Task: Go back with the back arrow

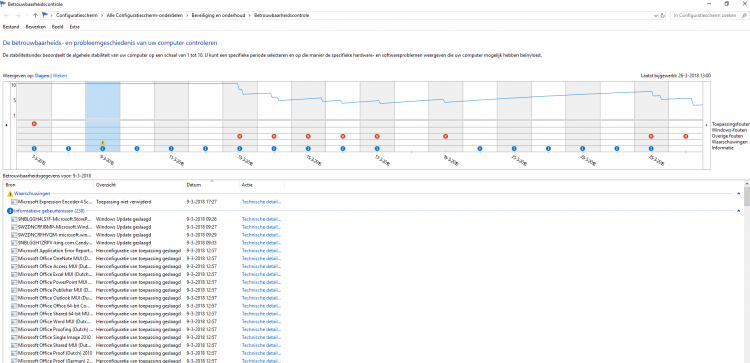Action: click(x=7, y=15)
